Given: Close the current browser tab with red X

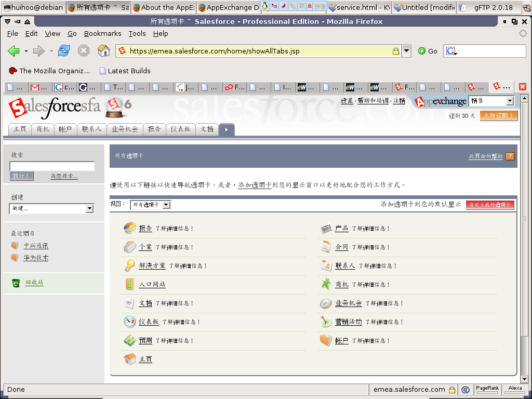Looking at the screenshot, I should (523, 87).
